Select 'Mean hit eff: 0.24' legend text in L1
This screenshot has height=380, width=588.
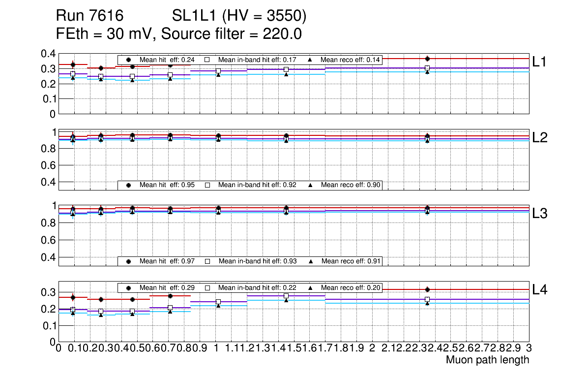(165, 60)
